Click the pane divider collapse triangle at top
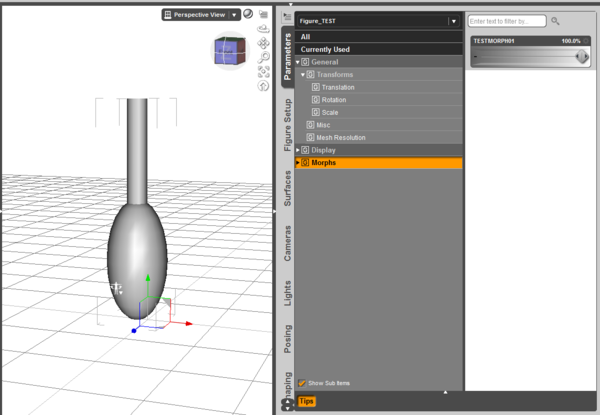 (x=291, y=5)
